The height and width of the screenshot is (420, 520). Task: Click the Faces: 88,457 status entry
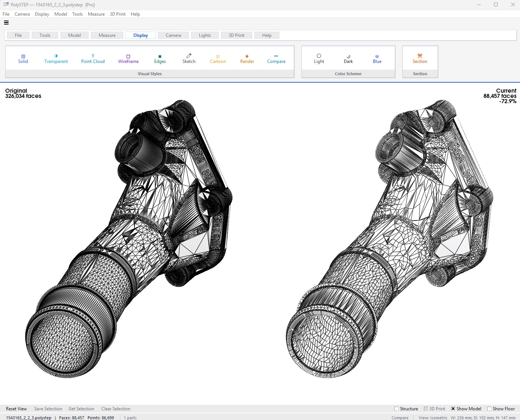72,418
